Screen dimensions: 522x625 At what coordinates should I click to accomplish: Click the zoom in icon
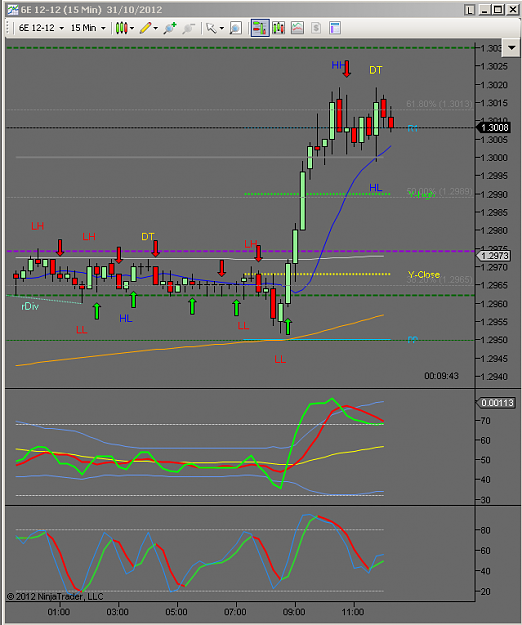click(170, 28)
